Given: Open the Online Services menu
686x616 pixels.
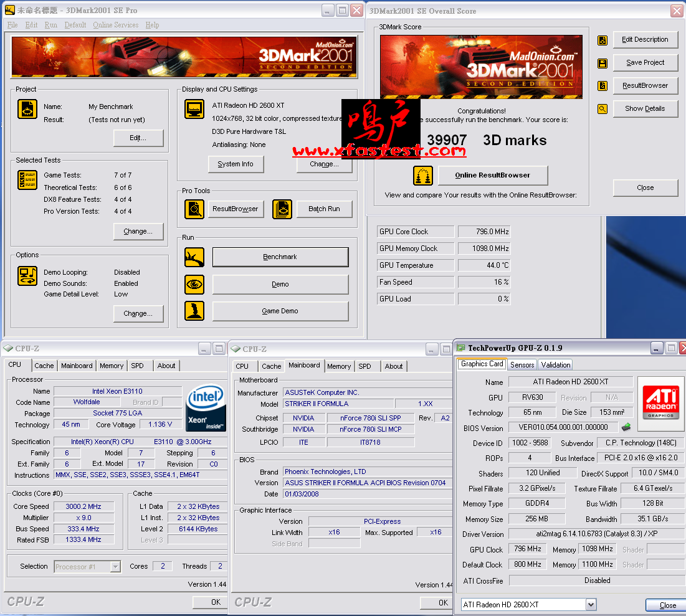Looking at the screenshot, I should tap(115, 25).
